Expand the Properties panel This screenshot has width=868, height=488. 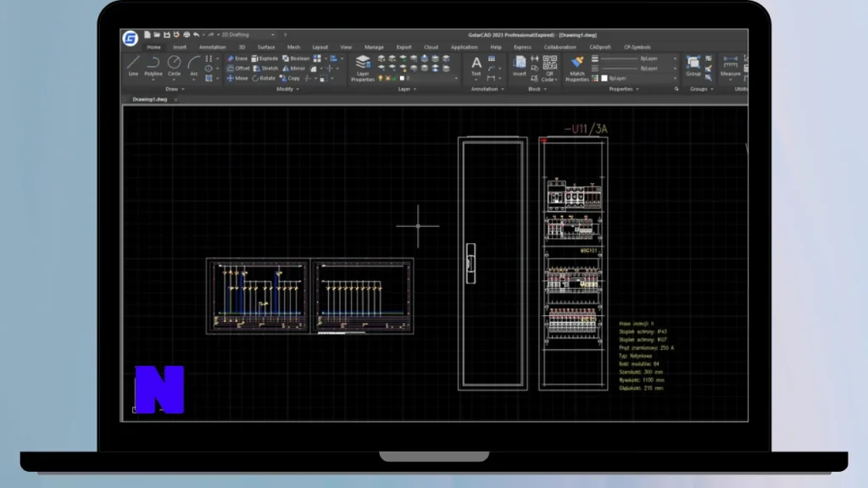coord(624,89)
